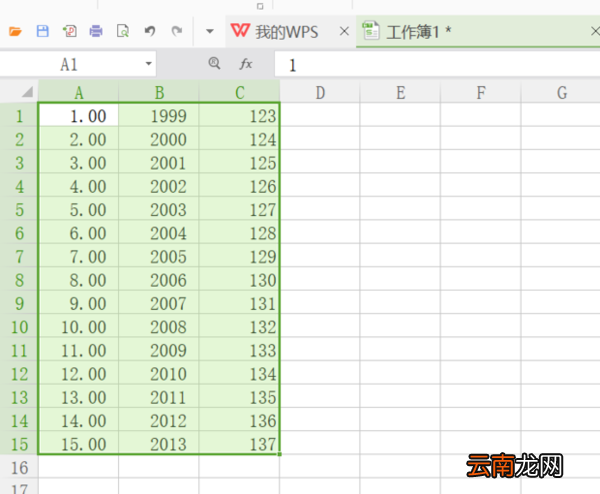This screenshot has height=494, width=600.
Task: Open Print Preview icon
Action: [x=123, y=31]
